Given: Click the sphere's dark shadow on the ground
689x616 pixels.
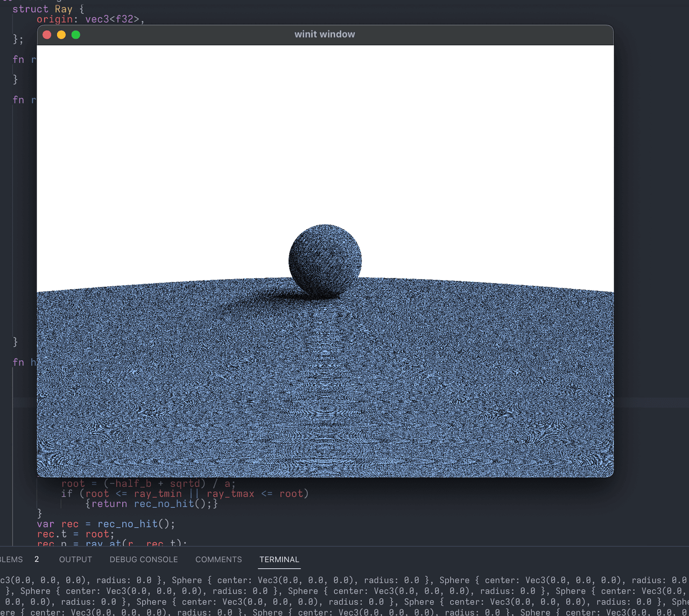Looking at the screenshot, I should pyautogui.click(x=269, y=299).
